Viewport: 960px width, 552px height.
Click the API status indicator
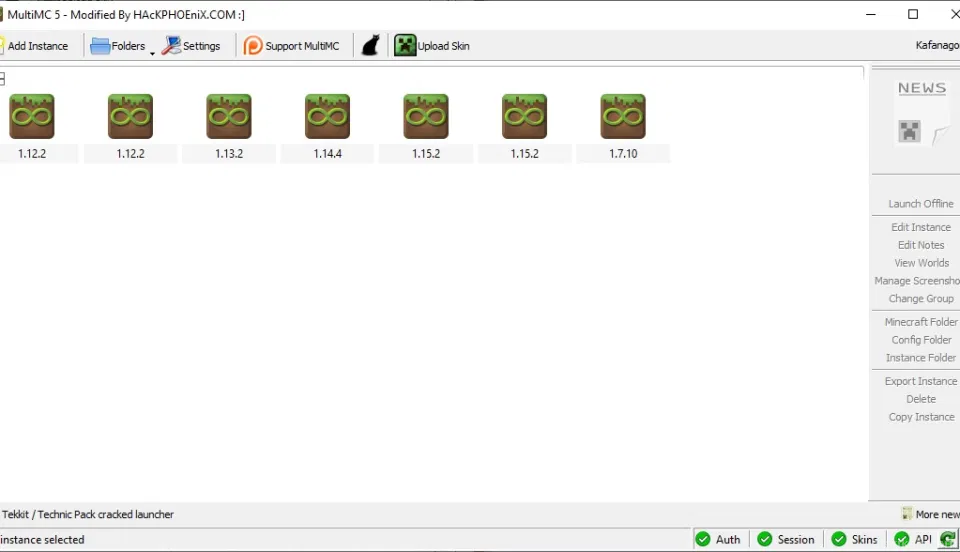pos(913,539)
